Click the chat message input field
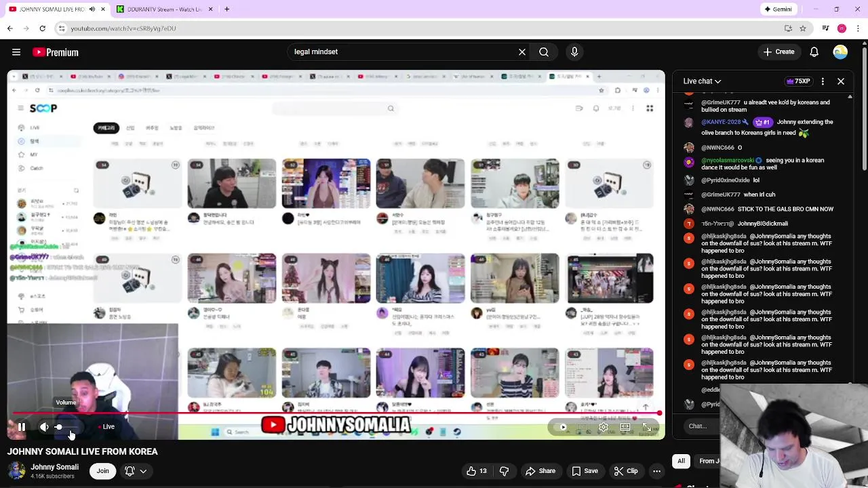 701,426
